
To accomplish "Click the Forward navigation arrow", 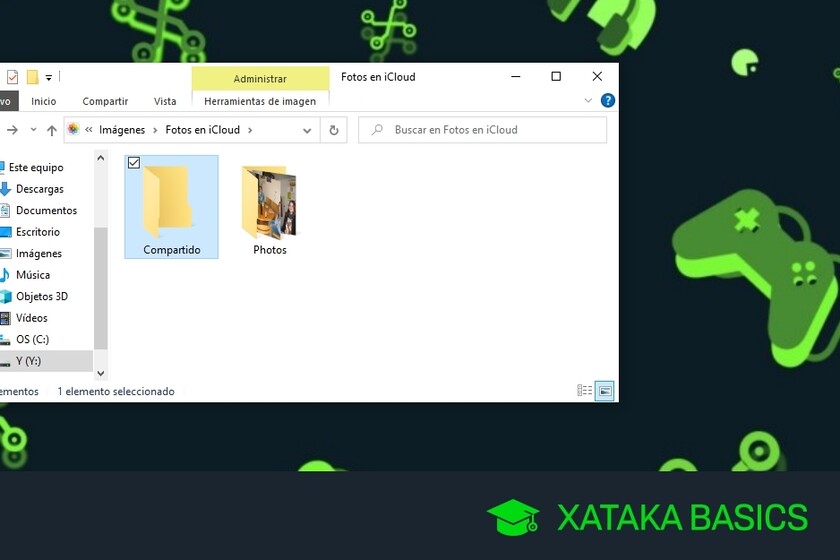I will (x=12, y=130).
